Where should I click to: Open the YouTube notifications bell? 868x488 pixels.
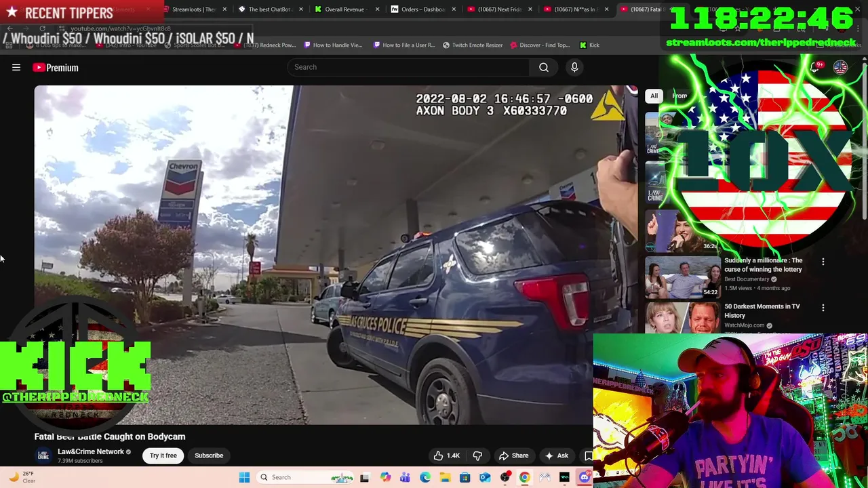pyautogui.click(x=816, y=67)
